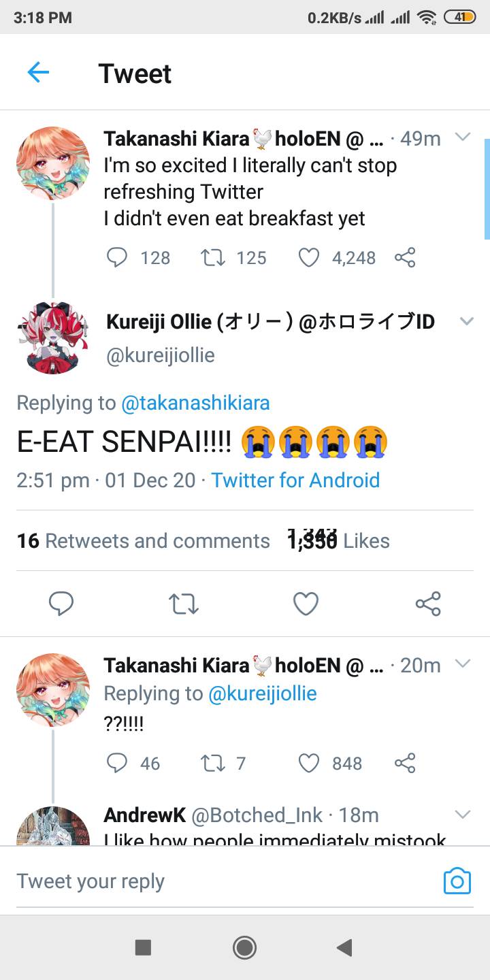This screenshot has height=980, width=490.
Task: Reply to Ollie's tweet via comment bubble
Action: tap(61, 604)
